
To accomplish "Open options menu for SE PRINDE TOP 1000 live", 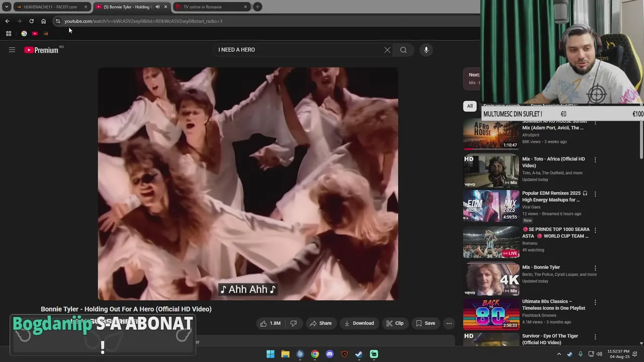I will (x=595, y=230).
